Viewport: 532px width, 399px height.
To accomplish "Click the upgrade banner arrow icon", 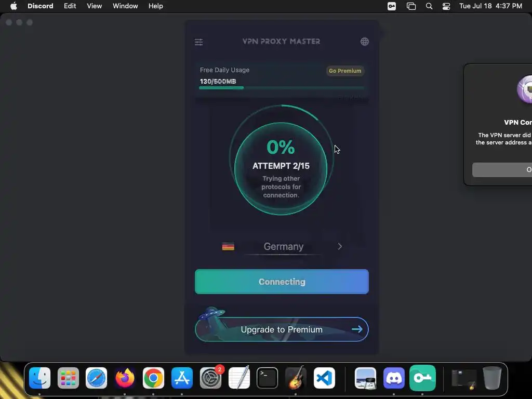I will click(357, 329).
